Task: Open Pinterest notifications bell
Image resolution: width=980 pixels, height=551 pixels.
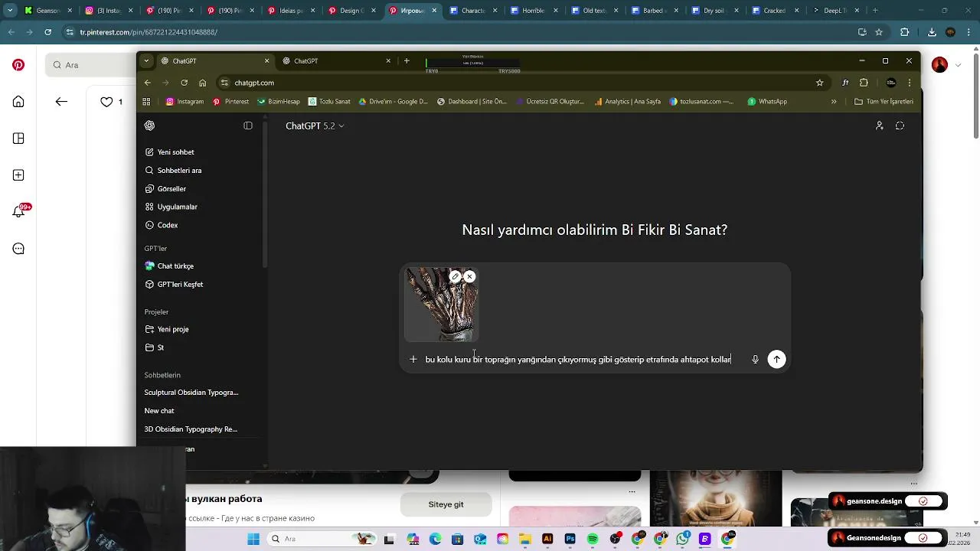Action: pyautogui.click(x=18, y=212)
